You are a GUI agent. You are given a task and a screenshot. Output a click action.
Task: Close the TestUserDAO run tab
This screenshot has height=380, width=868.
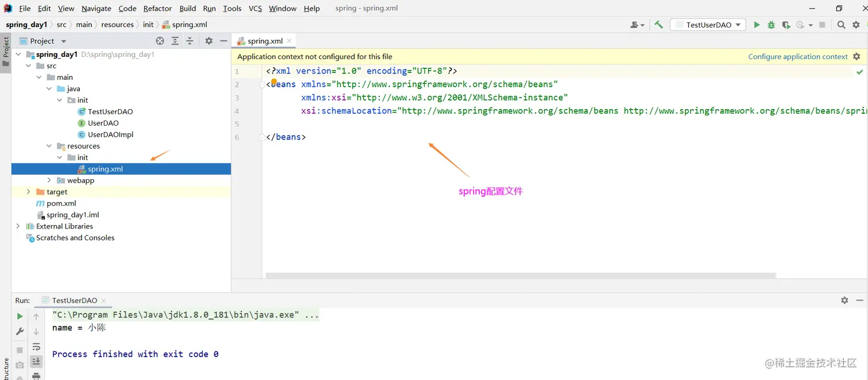click(103, 300)
